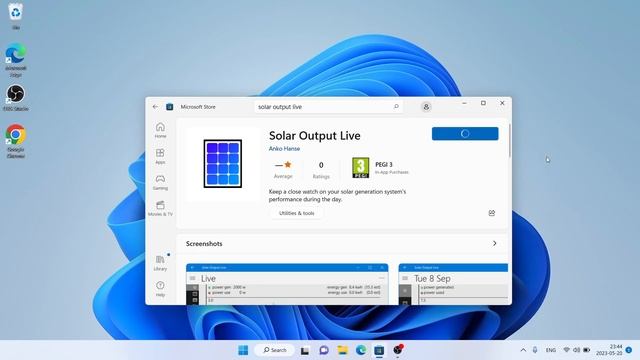Screen dimensions: 640x360
Task: Click the Solar Output Live app icon
Action: click(222, 164)
